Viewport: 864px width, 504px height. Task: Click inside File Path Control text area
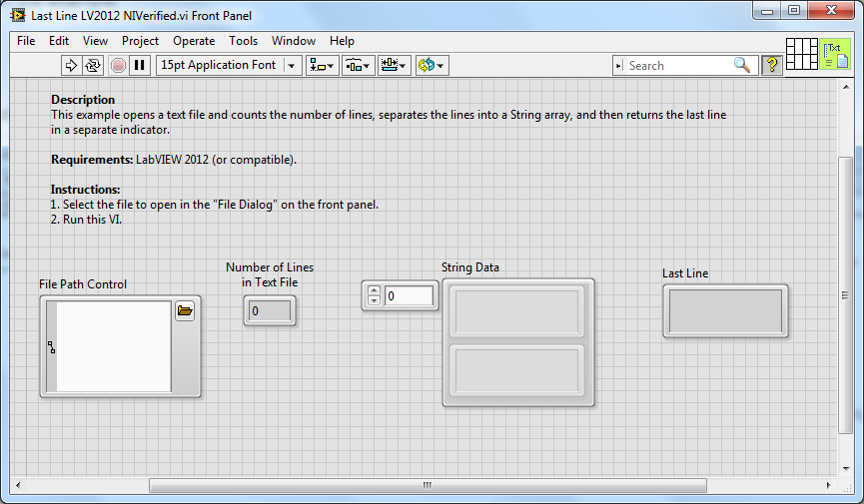114,346
